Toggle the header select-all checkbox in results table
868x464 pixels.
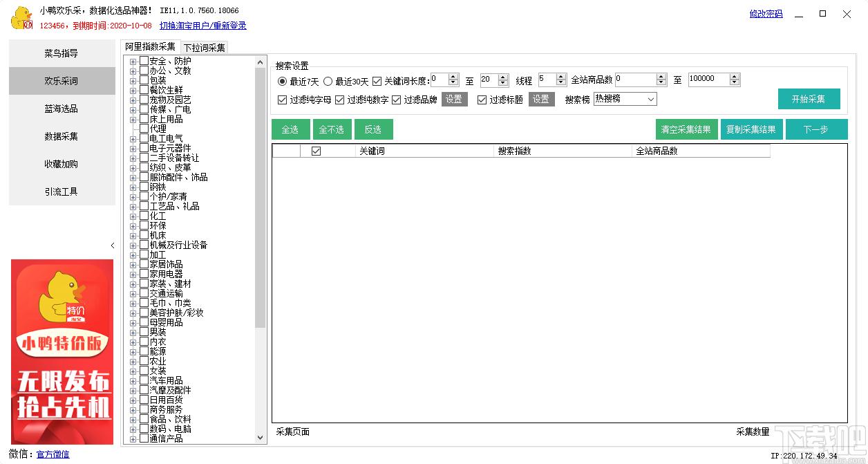coord(317,151)
